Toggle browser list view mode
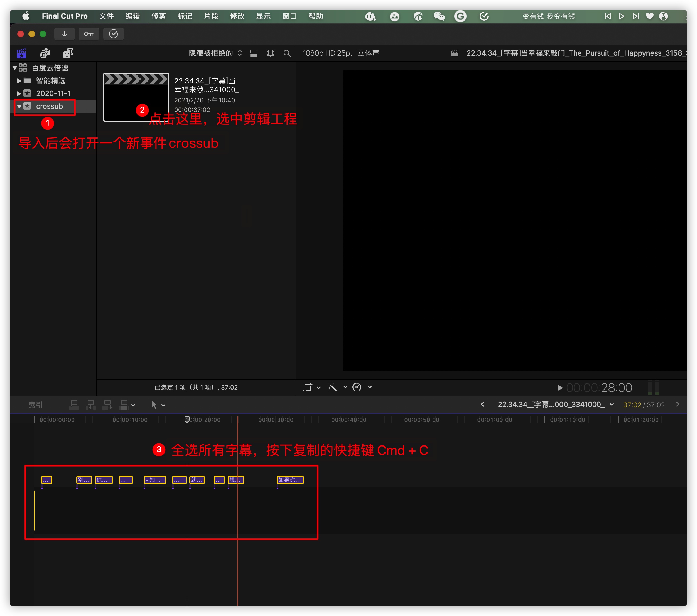Image resolution: width=697 pixels, height=616 pixels. pyautogui.click(x=254, y=53)
